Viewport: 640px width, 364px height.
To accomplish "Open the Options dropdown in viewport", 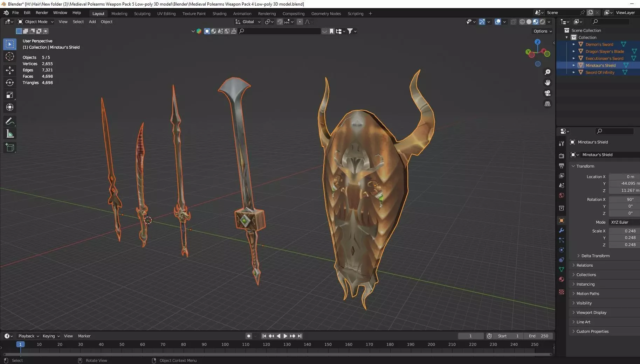I will [543, 31].
